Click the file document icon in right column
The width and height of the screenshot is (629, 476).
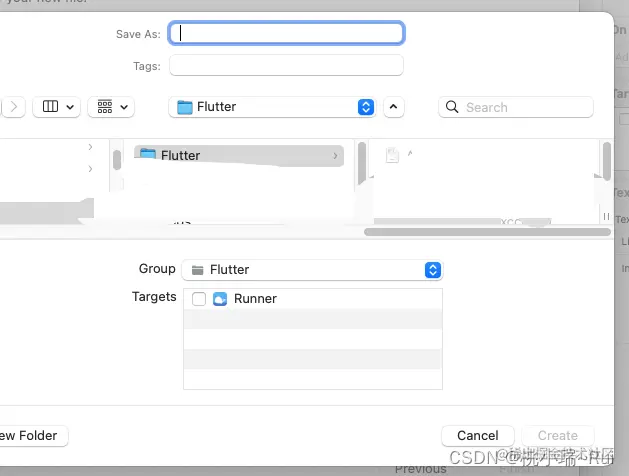[392, 155]
